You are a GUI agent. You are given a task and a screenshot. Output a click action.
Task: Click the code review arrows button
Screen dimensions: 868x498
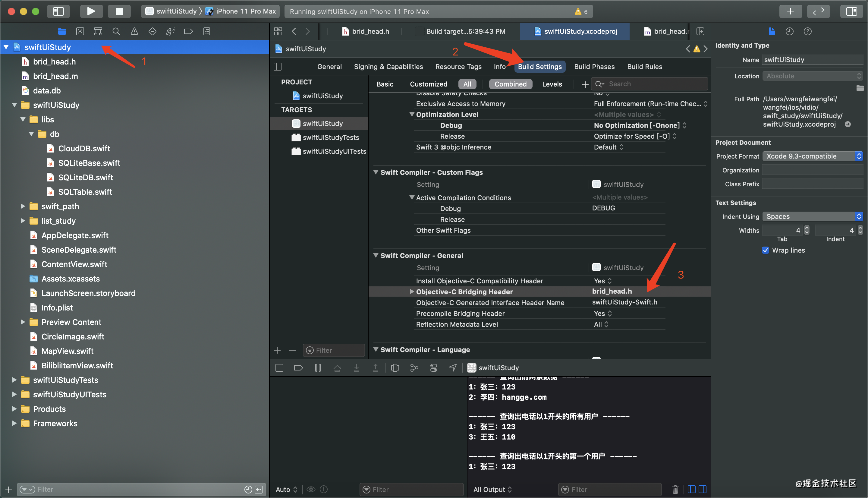(819, 11)
